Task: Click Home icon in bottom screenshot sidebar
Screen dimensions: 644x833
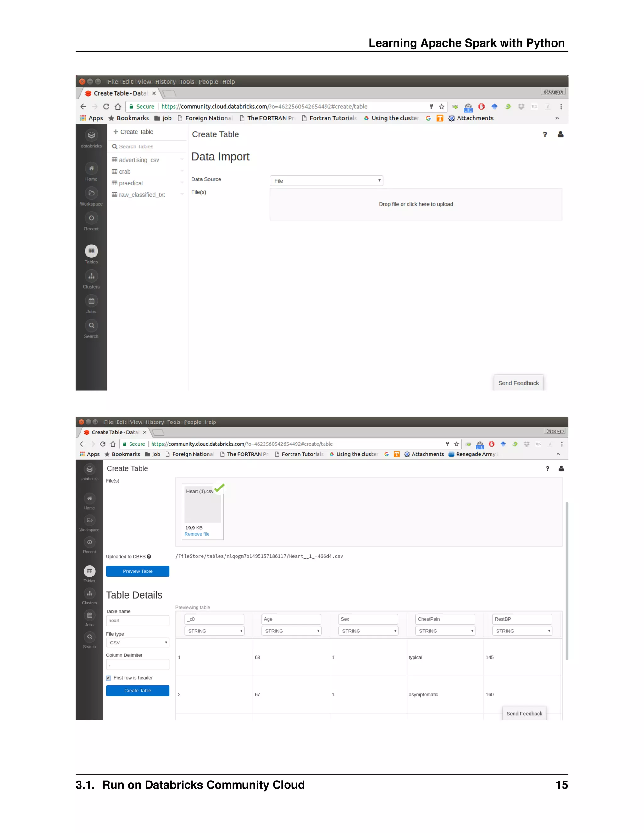Action: (x=89, y=499)
